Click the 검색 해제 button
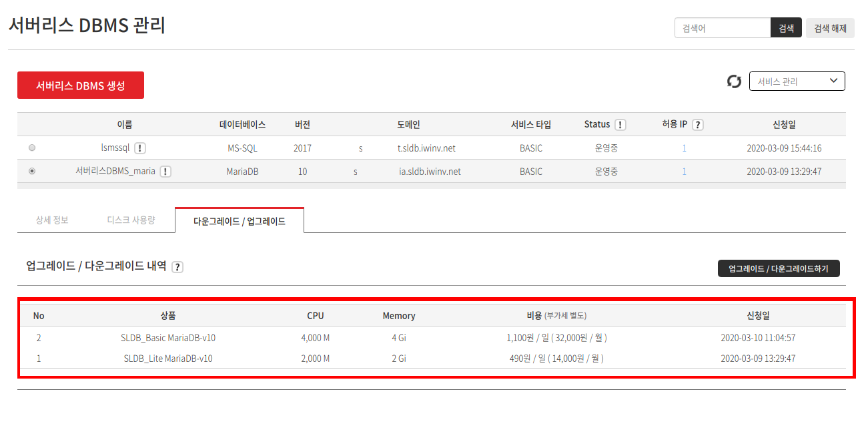Viewport: 868px width, 434px height. tap(831, 28)
